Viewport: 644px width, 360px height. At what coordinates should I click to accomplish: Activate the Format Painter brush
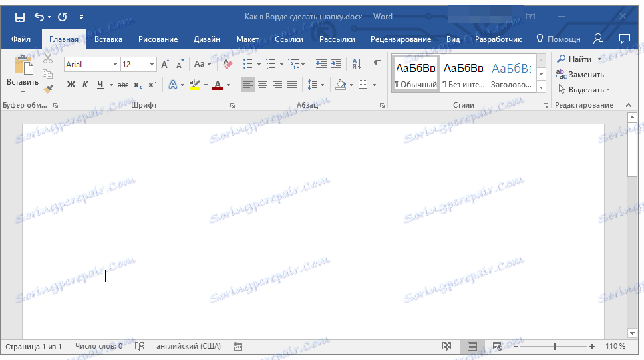(48, 89)
